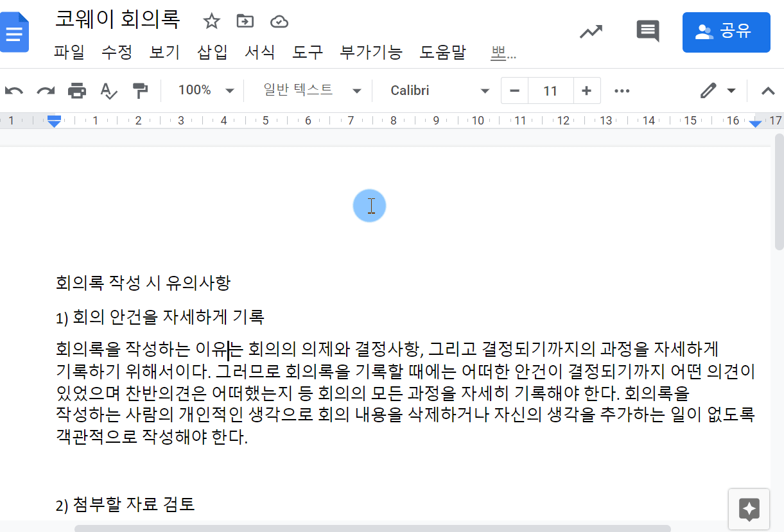Open the 부가기능 menu
The image size is (784, 532).
pyautogui.click(x=371, y=53)
